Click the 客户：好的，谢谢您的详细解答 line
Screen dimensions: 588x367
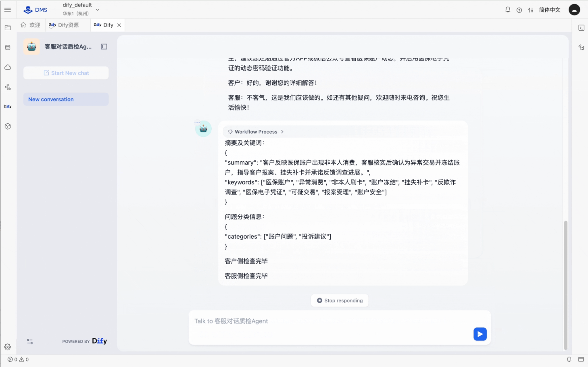pos(273,83)
